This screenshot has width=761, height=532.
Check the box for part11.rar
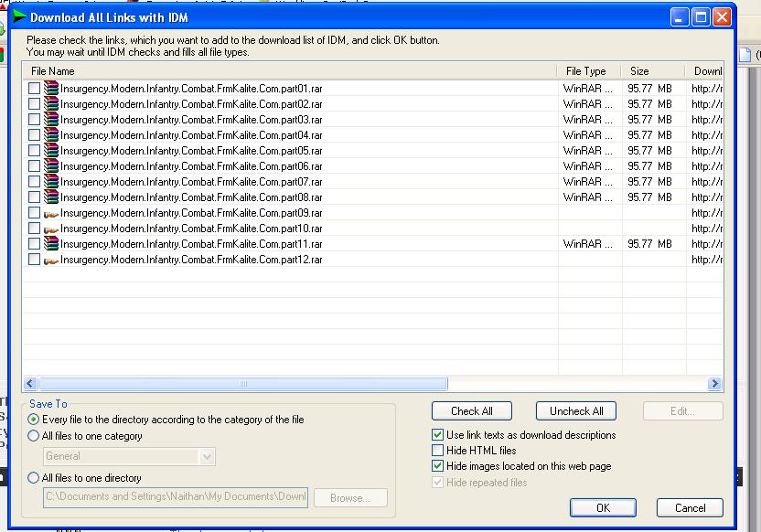34,243
